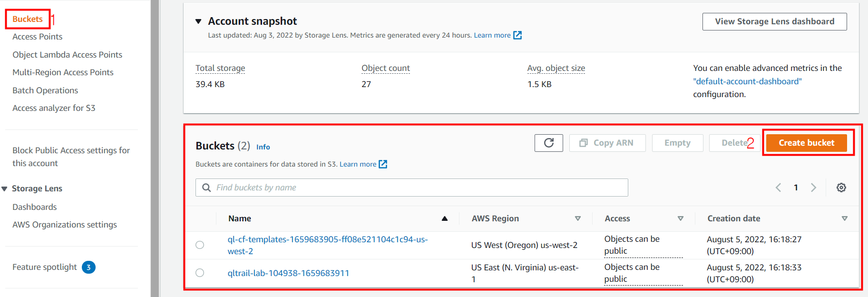This screenshot has width=868, height=297.
Task: Open Buckets in the sidebar
Action: [x=28, y=19]
